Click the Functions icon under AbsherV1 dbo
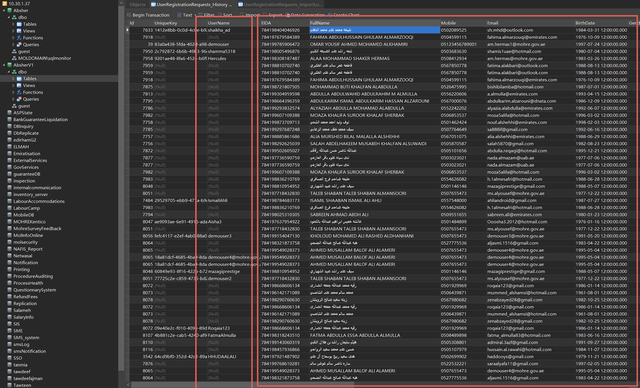Viewport: 640px width, 388px height. [x=19, y=92]
